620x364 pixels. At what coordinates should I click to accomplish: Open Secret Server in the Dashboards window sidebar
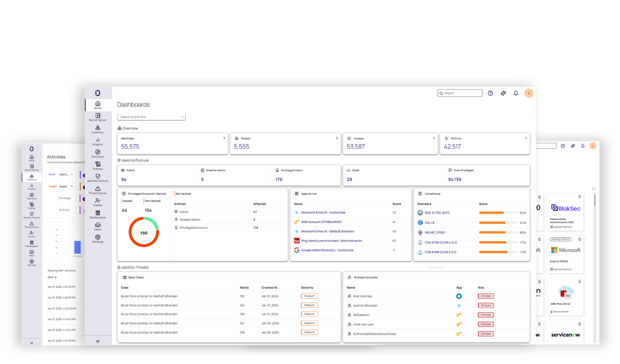pyautogui.click(x=98, y=117)
